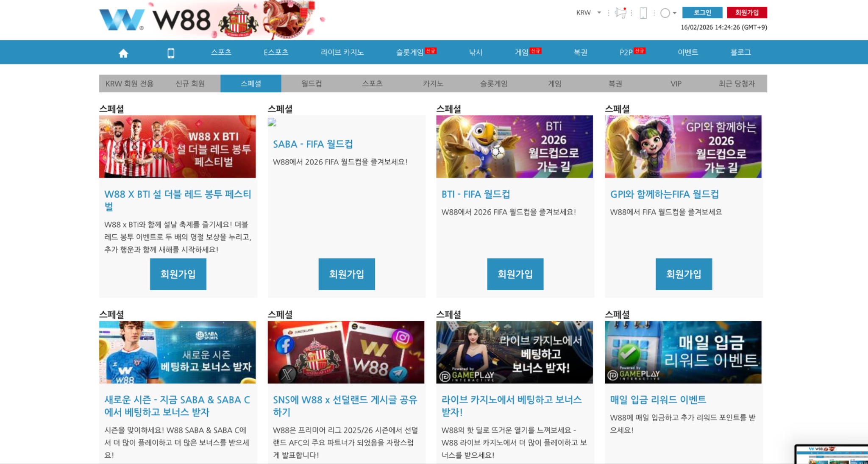Click the mobile icon in the blue navigation bar
The image size is (868, 464).
point(171,53)
